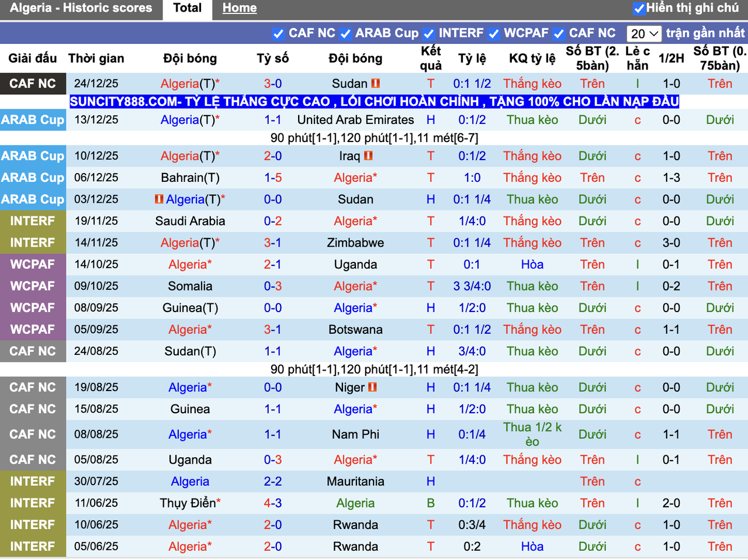Click odds 3 3/4:0 in Somalia row
The height and width of the screenshot is (560, 748).
tap(472, 286)
